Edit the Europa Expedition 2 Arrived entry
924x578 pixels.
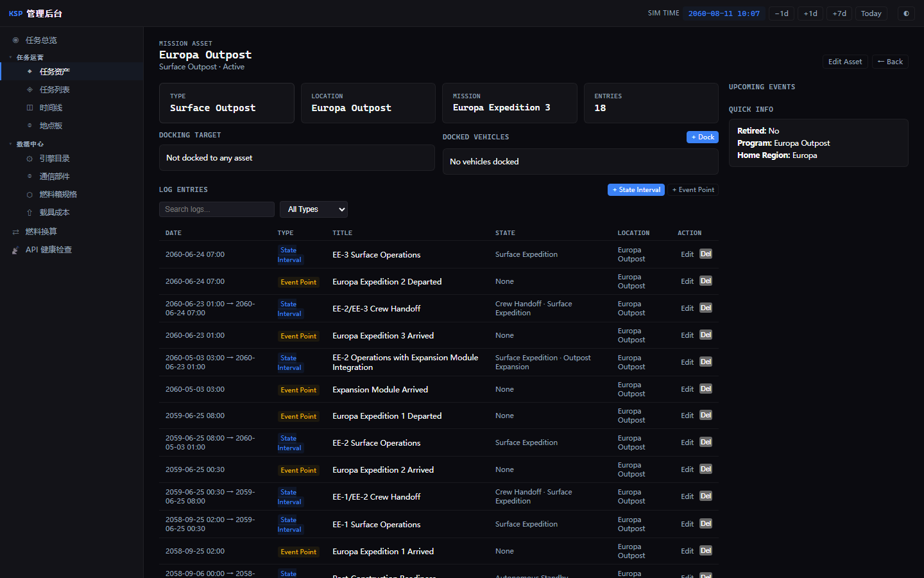pos(687,469)
